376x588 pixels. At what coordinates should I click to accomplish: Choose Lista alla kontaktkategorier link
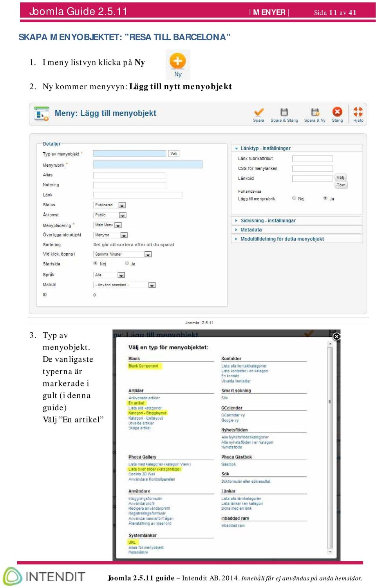coord(244,366)
